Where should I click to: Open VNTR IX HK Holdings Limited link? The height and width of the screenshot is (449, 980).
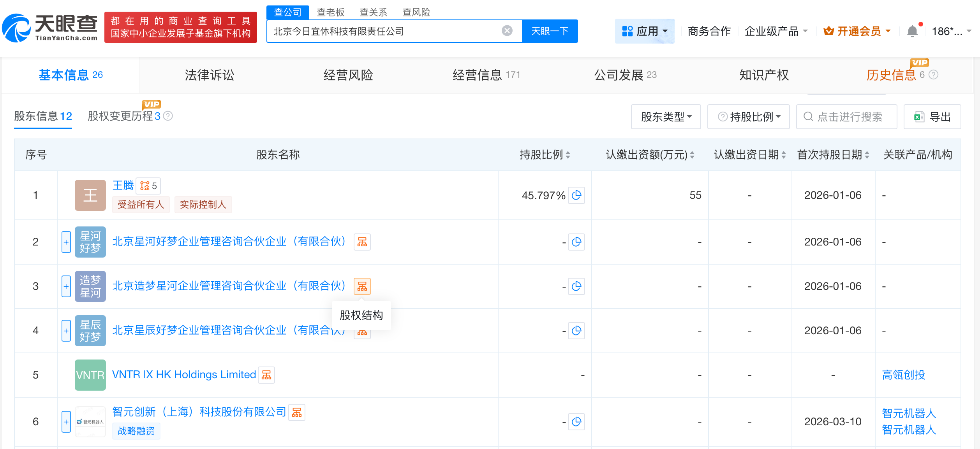click(184, 375)
